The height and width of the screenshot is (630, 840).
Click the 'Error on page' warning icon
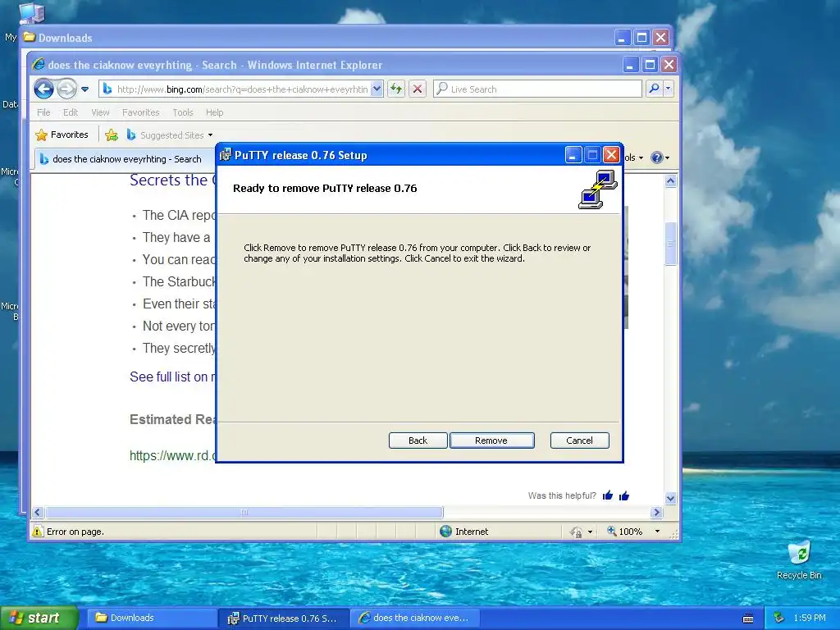(x=38, y=532)
